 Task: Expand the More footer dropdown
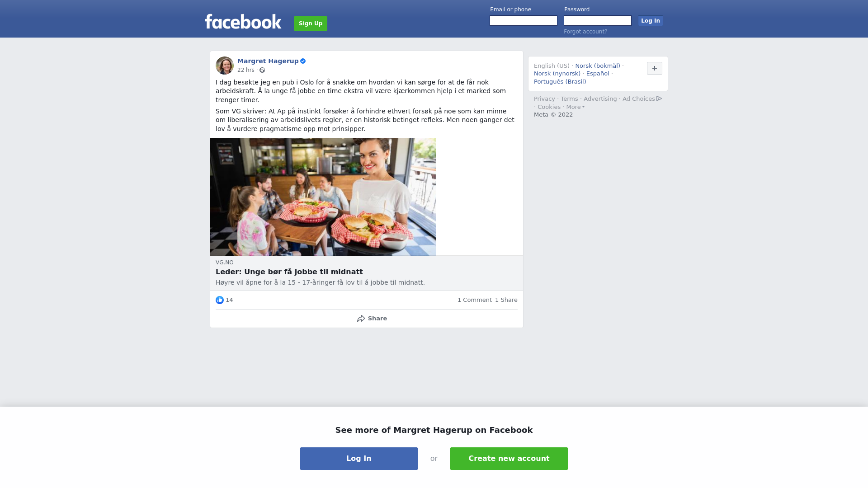point(575,107)
